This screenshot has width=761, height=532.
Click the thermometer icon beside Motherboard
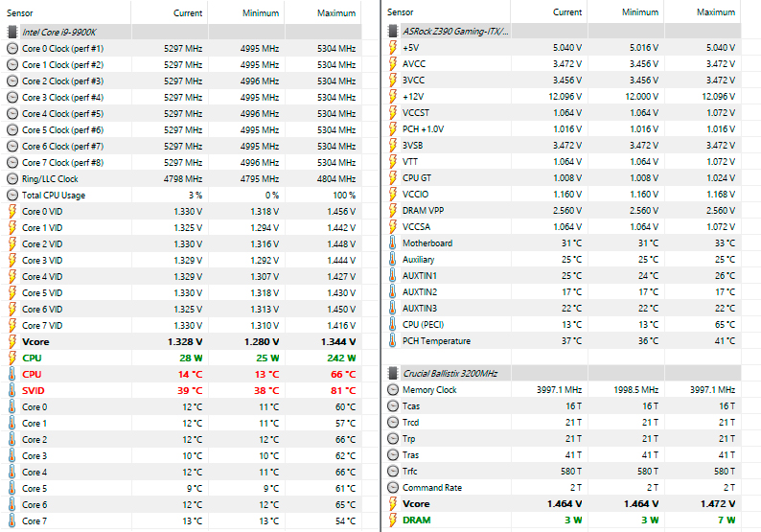pyautogui.click(x=393, y=243)
